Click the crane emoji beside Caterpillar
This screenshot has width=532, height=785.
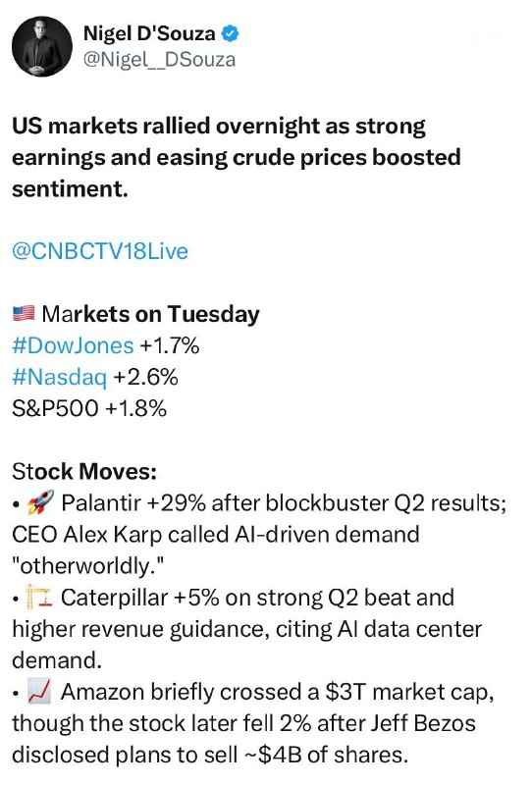(x=39, y=598)
